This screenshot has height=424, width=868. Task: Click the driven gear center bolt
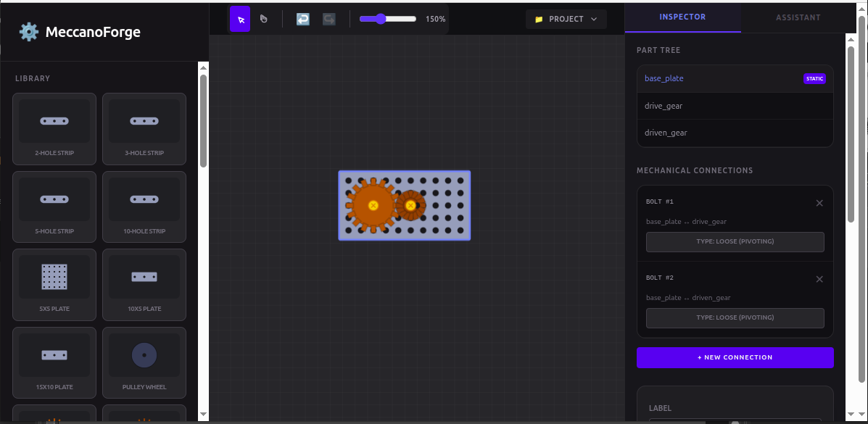pyautogui.click(x=410, y=205)
